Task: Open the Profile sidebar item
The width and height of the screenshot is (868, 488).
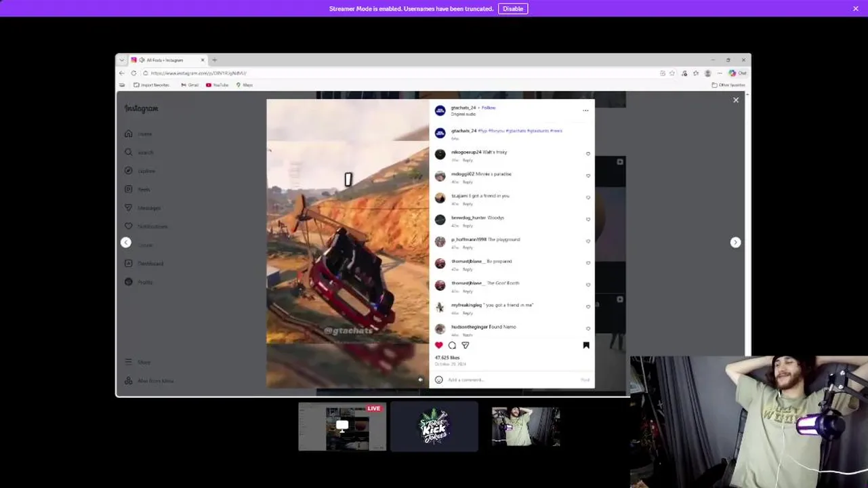Action: coord(139,282)
